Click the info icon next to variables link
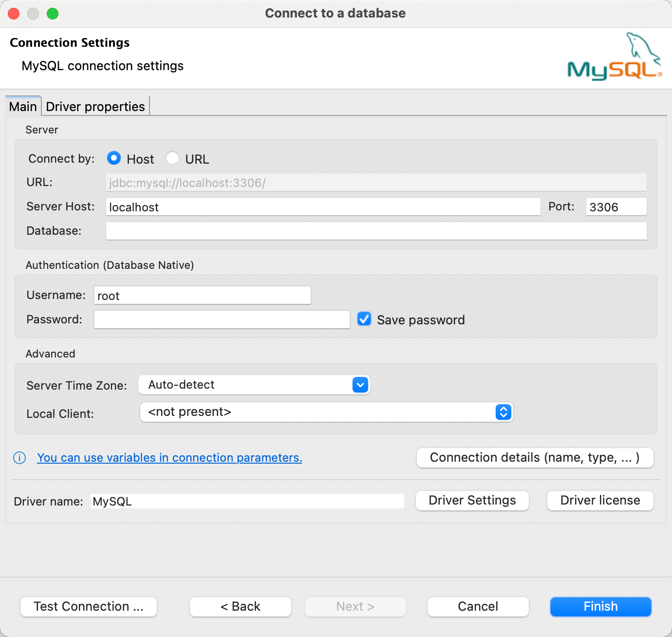This screenshot has height=637, width=672. (x=19, y=458)
